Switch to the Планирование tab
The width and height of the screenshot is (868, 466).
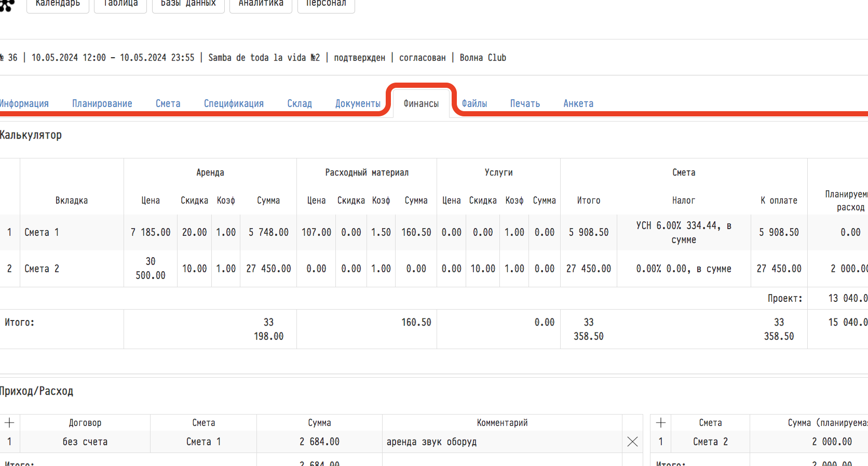point(102,103)
